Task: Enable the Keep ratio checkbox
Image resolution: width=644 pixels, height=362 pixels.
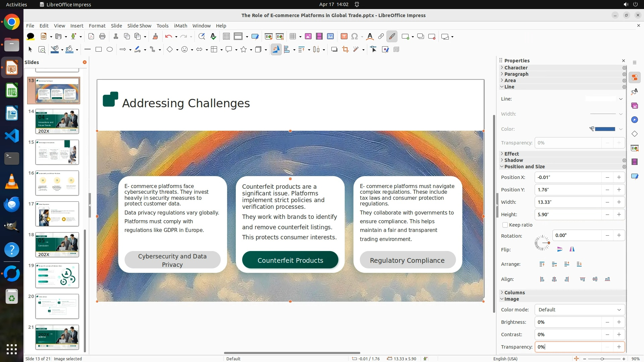Action: tap(505, 225)
